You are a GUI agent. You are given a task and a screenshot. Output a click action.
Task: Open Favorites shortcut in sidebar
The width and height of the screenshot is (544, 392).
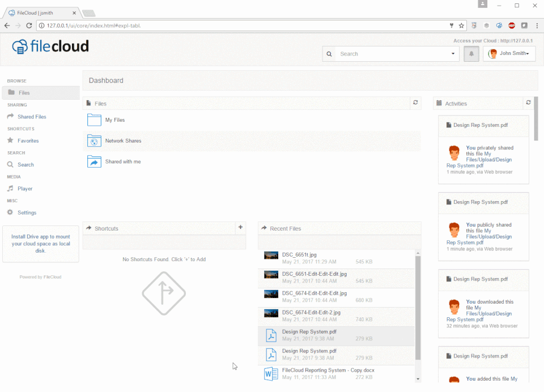(x=28, y=140)
